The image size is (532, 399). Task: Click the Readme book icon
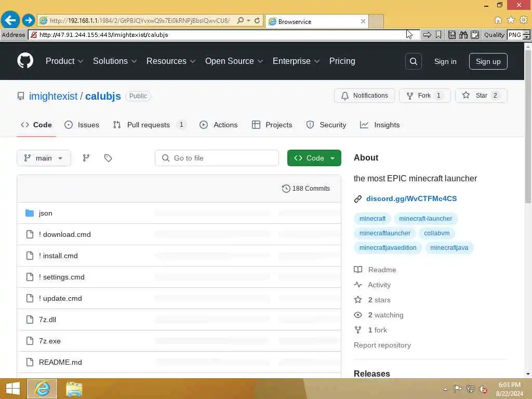click(358, 270)
